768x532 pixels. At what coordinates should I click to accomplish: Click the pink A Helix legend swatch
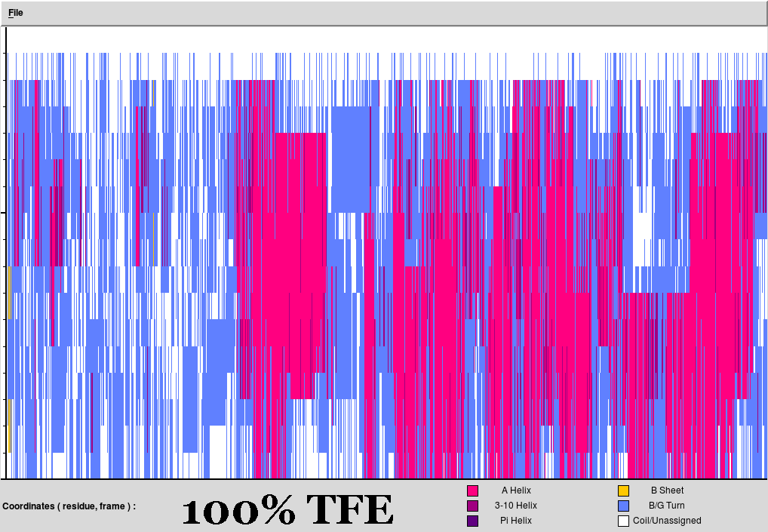(473, 490)
